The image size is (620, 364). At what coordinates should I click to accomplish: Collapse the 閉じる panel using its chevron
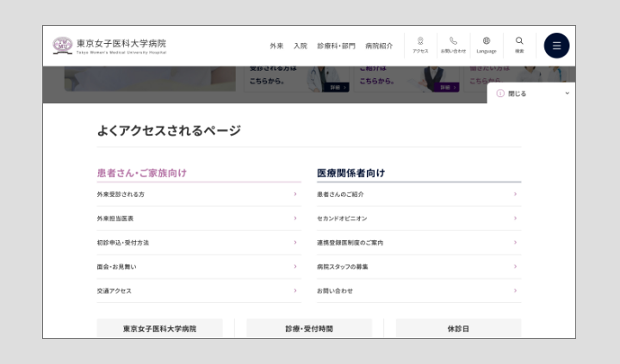(567, 93)
